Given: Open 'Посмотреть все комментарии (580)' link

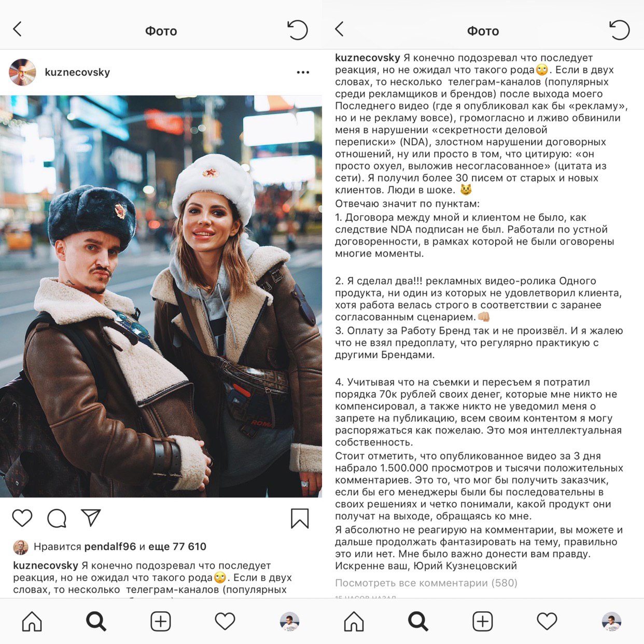Looking at the screenshot, I should (x=426, y=583).
